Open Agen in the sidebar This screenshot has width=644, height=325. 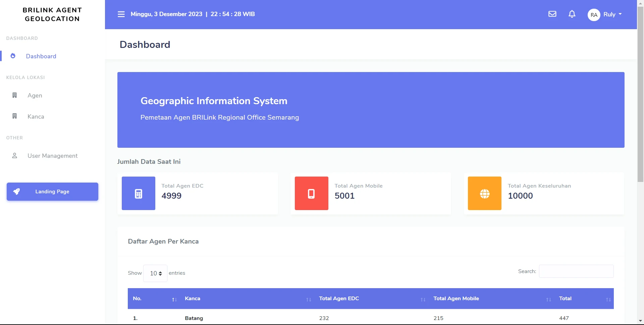pos(35,95)
